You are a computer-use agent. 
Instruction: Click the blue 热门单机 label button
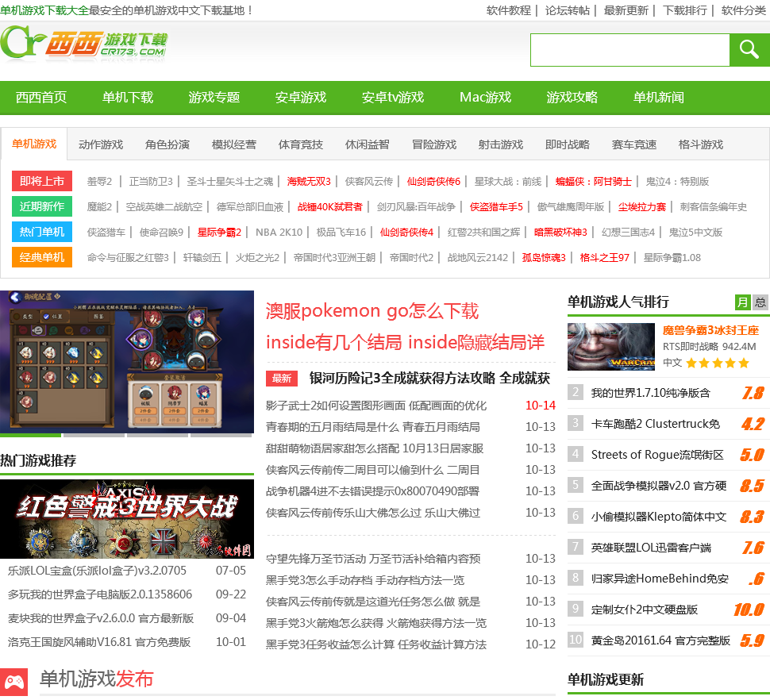(x=42, y=232)
